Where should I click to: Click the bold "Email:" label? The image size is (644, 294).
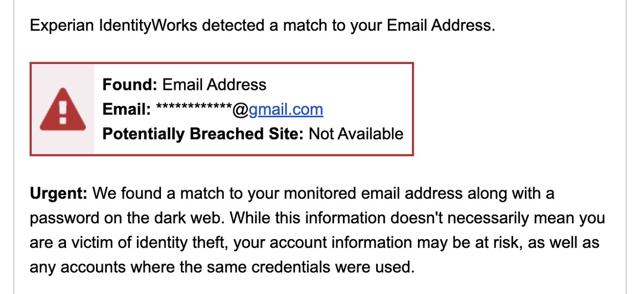pyautogui.click(x=127, y=109)
